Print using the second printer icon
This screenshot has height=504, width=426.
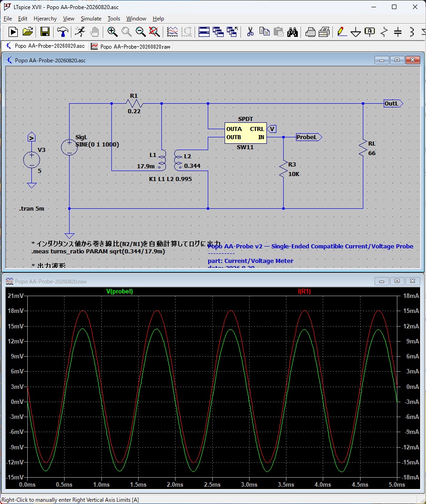coord(324,32)
